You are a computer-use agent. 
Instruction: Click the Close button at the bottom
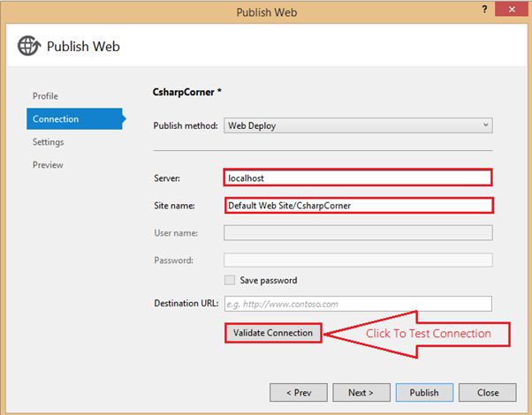coord(488,392)
